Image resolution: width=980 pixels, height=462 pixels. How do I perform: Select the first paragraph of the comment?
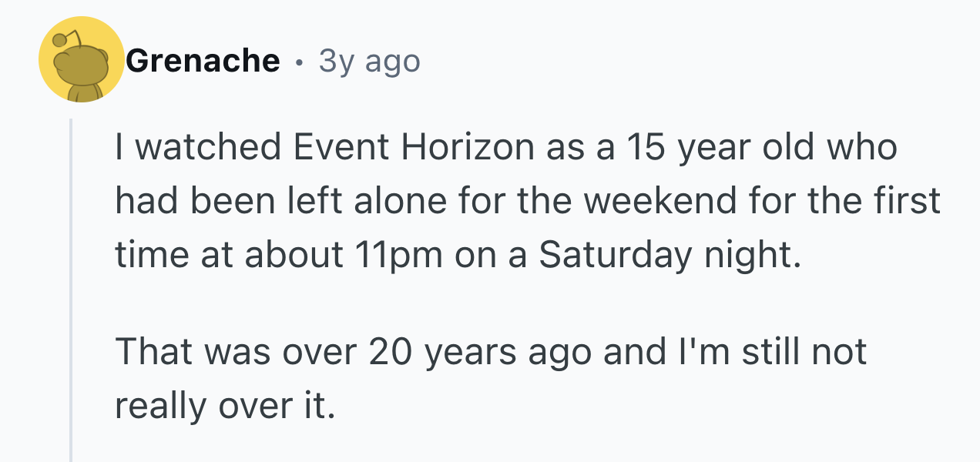[529, 202]
